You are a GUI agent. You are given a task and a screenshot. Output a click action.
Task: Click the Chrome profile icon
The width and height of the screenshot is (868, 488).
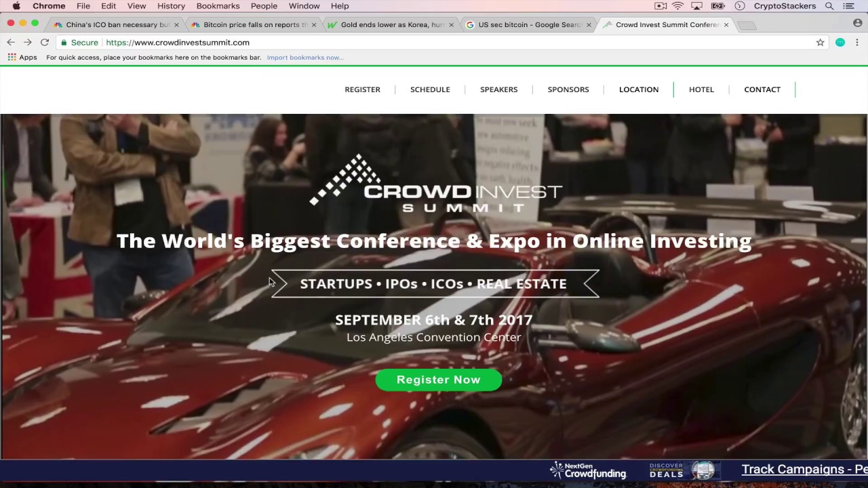[858, 23]
